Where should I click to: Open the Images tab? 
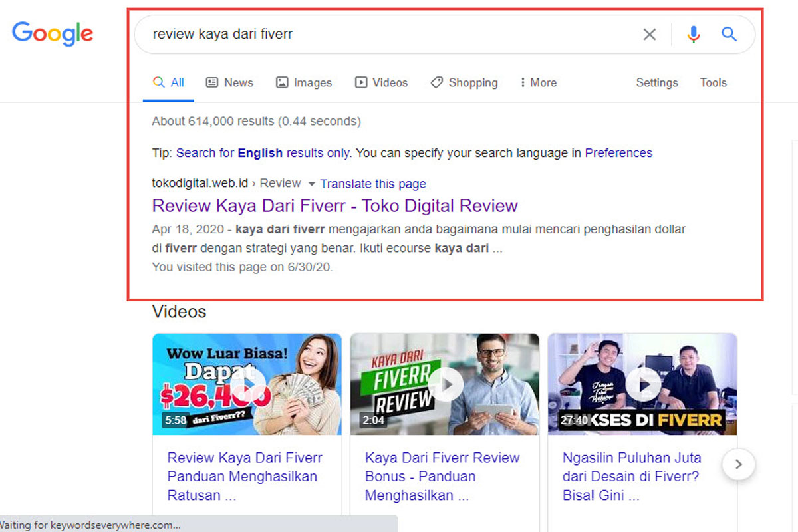304,83
